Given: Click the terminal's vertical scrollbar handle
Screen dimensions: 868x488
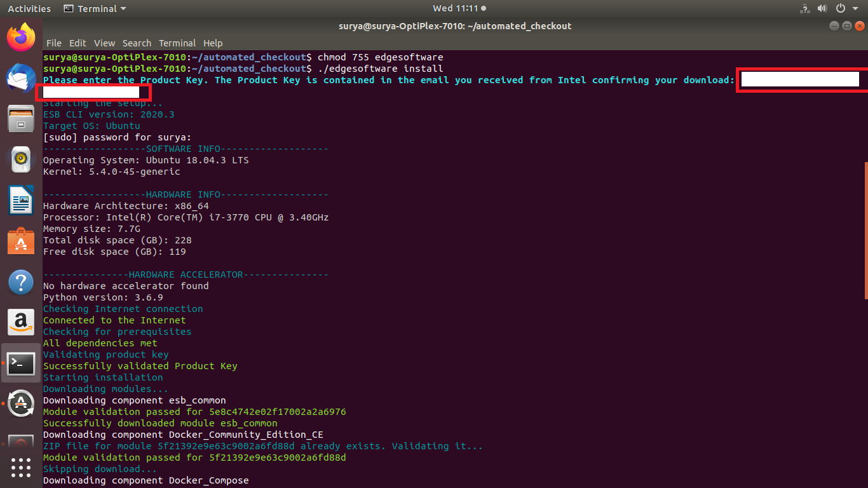Looking at the screenshot, I should 865,230.
